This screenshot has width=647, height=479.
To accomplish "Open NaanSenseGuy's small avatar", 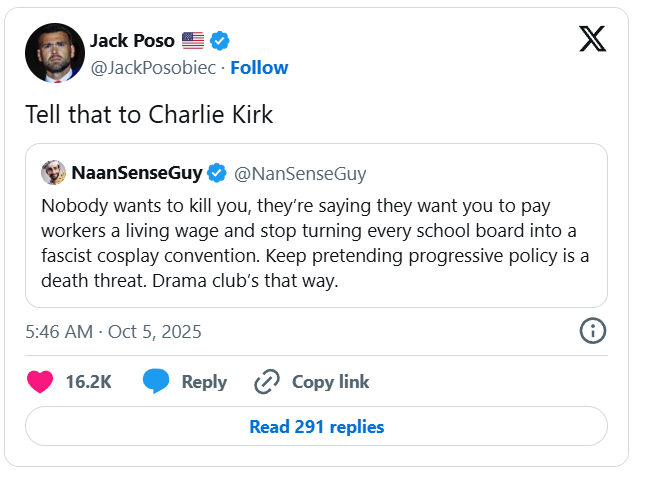I will point(53,173).
